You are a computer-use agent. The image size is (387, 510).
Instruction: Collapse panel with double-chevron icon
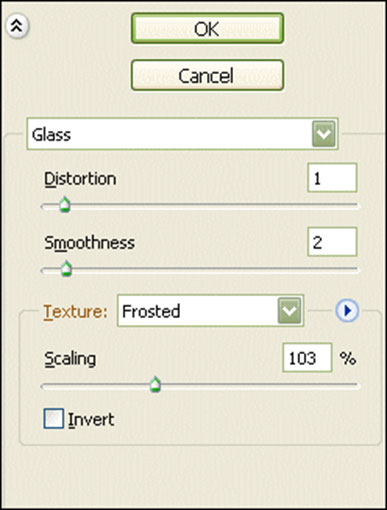point(17,26)
